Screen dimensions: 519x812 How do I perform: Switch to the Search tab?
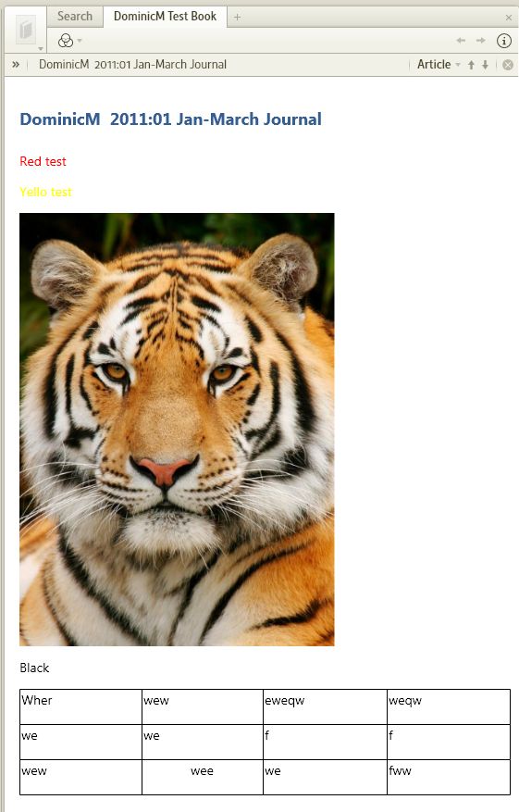(x=75, y=16)
